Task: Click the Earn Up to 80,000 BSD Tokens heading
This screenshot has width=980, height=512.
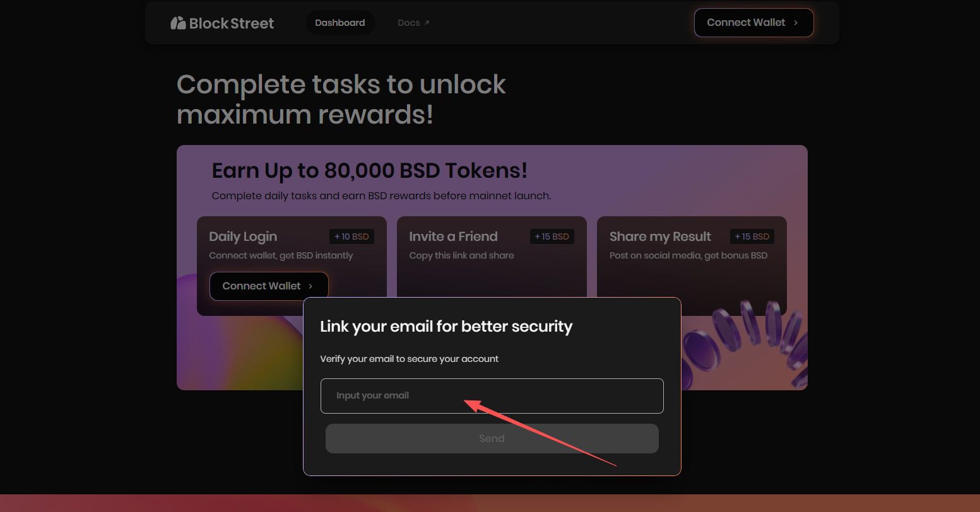Action: (369, 171)
